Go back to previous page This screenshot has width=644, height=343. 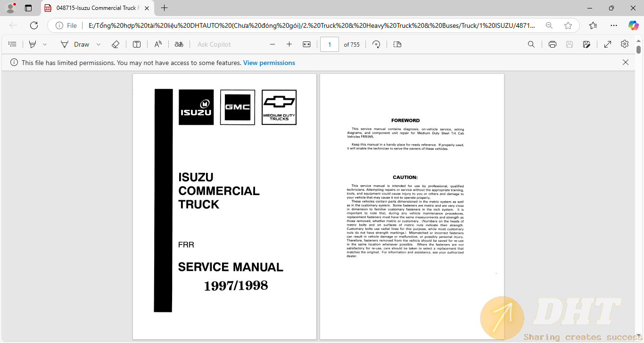click(13, 25)
